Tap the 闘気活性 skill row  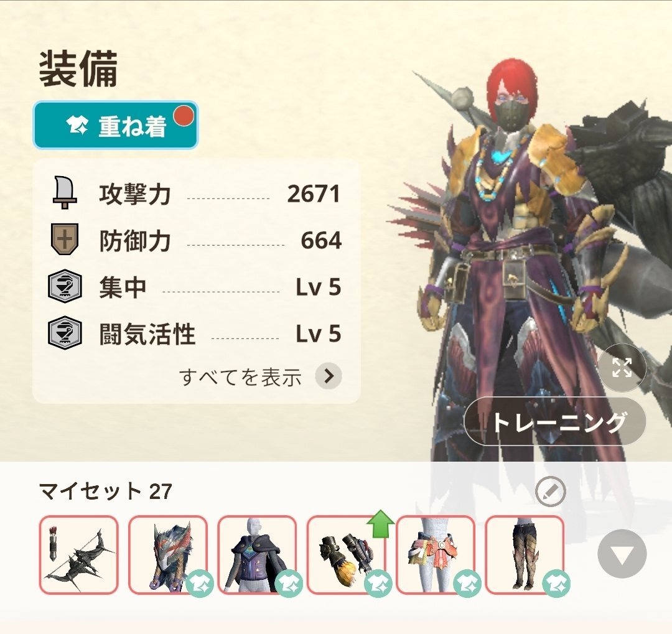pos(195,333)
